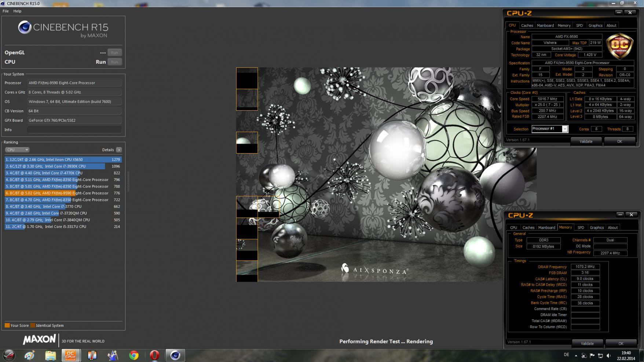Launch Google Chrome from the taskbar
The width and height of the screenshot is (644, 362).
(x=134, y=355)
